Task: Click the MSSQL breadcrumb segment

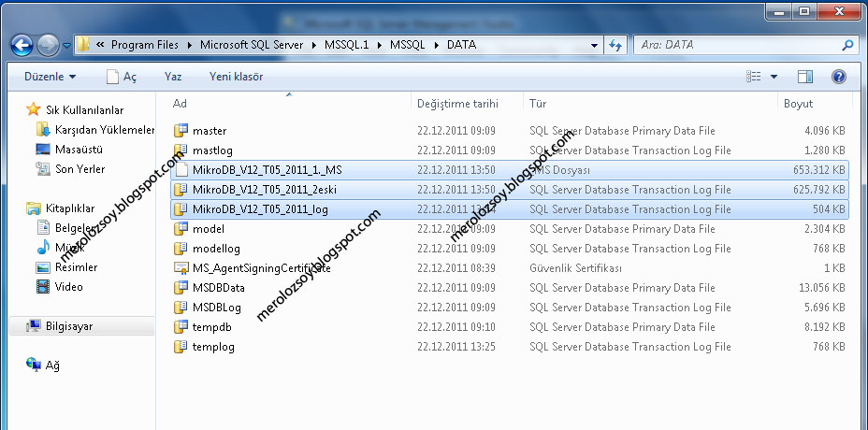Action: 408,45
